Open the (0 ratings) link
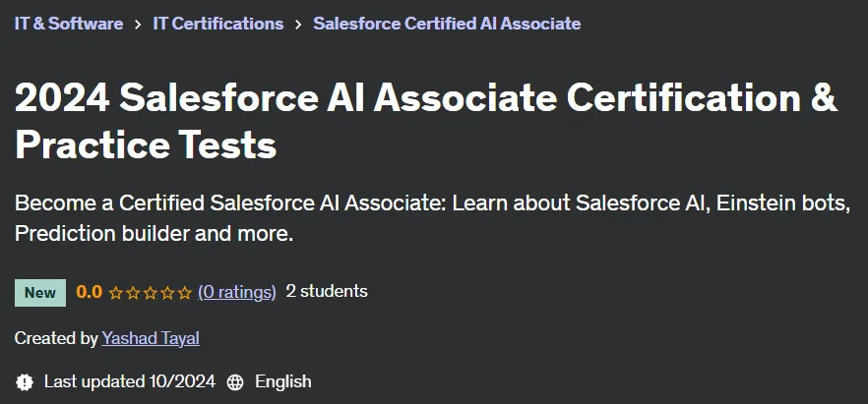 [x=237, y=292]
